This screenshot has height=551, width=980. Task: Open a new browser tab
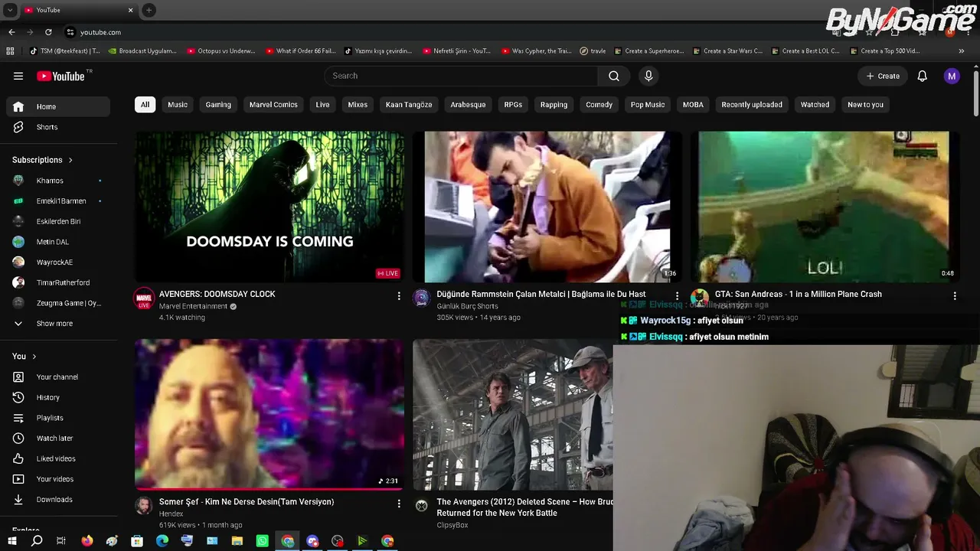pos(149,10)
